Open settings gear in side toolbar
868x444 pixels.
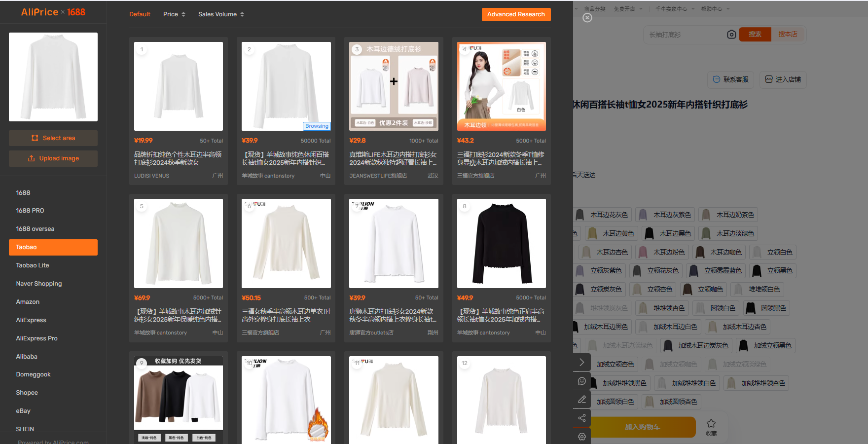[x=582, y=437]
